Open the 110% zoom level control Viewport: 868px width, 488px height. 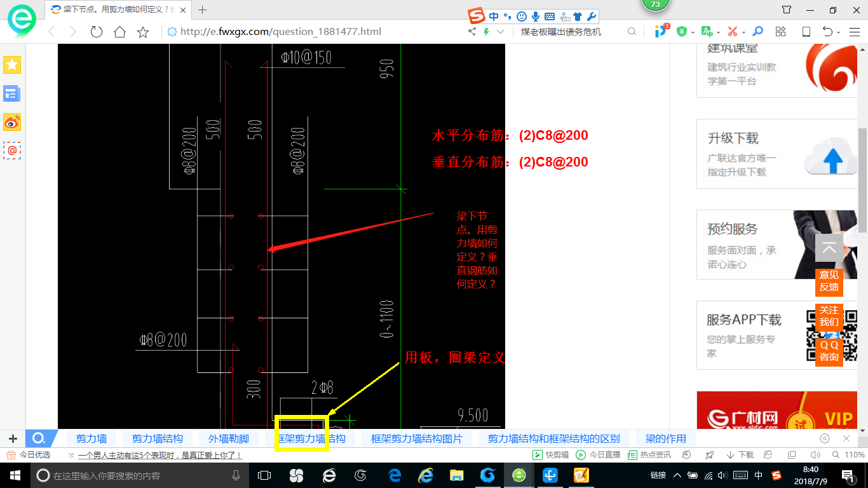pos(848,455)
